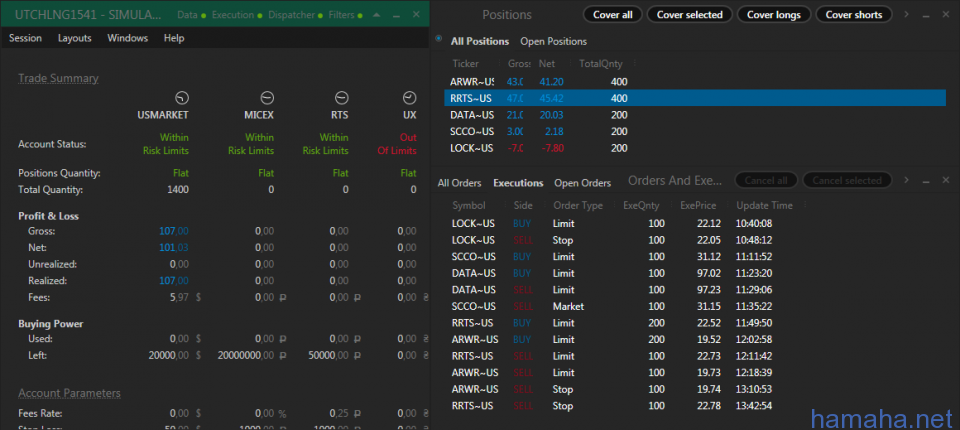Click the Cancel selected button
The height and width of the screenshot is (430, 960).
847,181
